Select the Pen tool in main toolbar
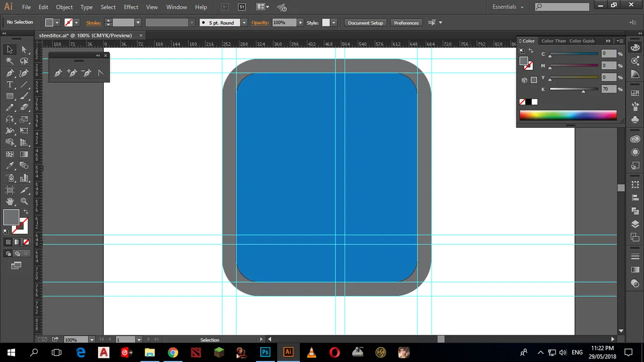The height and width of the screenshot is (362, 644). coord(10,73)
